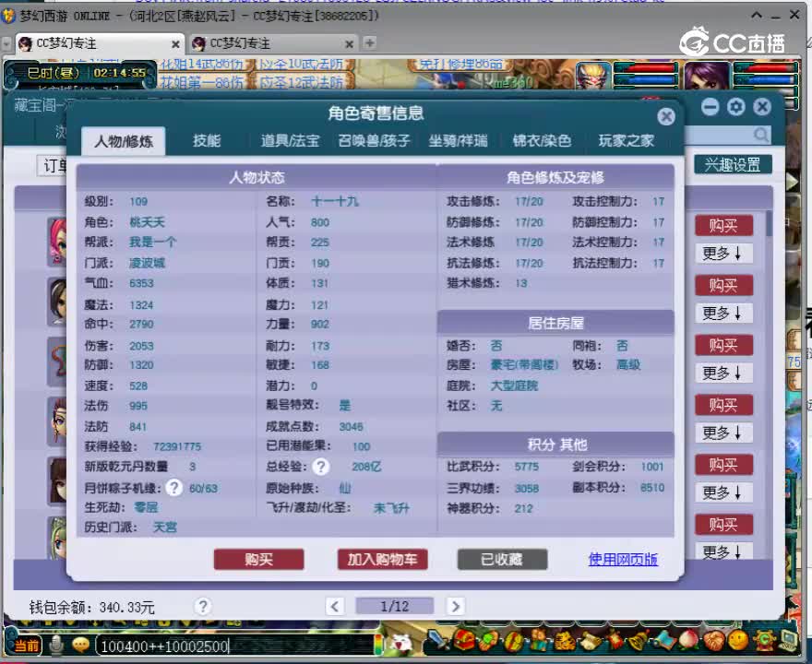
Task: Close the 藏宝阁 window
Action: (762, 107)
